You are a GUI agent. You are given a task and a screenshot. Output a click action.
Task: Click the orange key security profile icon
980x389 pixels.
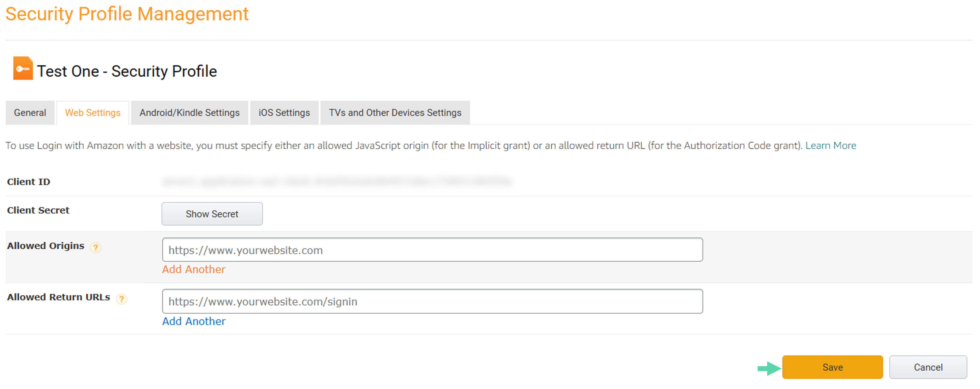point(23,68)
